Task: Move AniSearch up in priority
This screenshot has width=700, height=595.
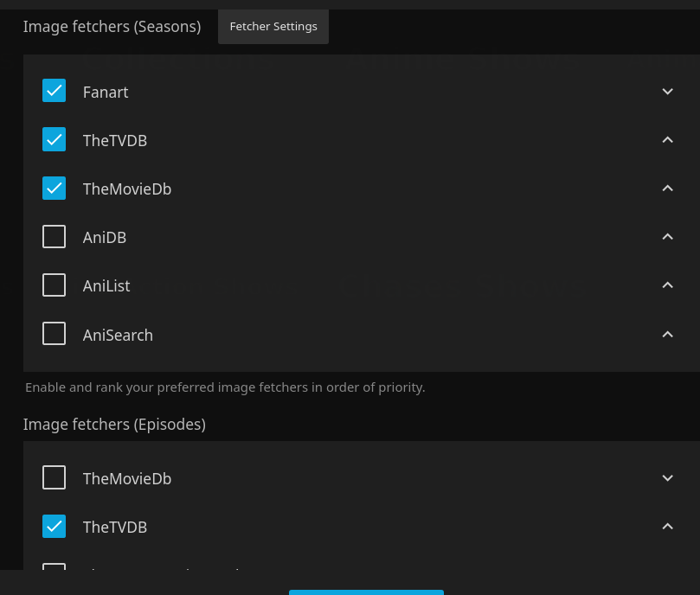Action: click(x=667, y=335)
